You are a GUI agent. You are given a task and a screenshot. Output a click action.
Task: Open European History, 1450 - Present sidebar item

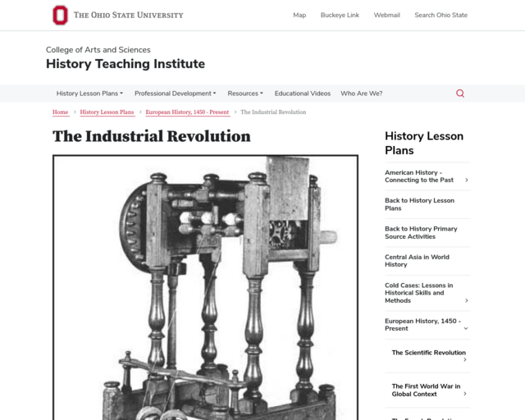point(422,325)
